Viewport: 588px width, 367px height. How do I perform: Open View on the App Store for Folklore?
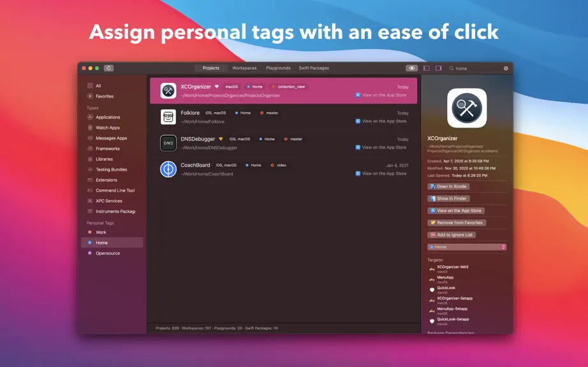coord(381,121)
